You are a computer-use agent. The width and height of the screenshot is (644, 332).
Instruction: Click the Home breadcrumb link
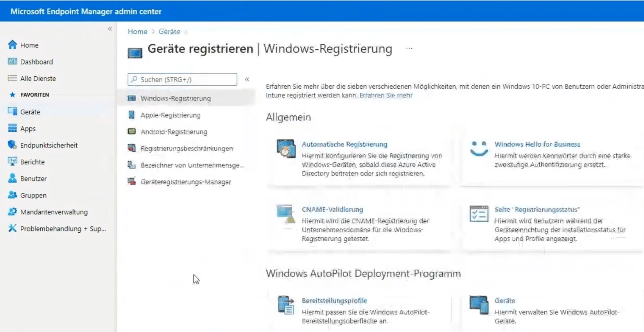click(x=138, y=32)
